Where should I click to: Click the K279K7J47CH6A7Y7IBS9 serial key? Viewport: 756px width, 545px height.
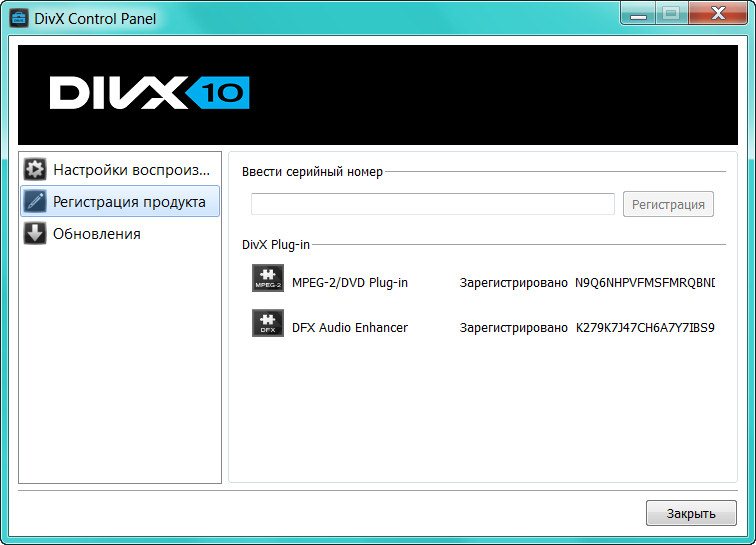645,328
